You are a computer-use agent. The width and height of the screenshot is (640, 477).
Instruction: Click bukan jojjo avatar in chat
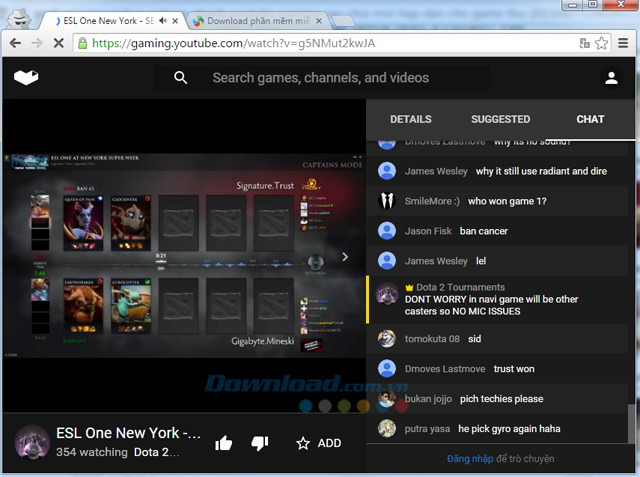[387, 399]
